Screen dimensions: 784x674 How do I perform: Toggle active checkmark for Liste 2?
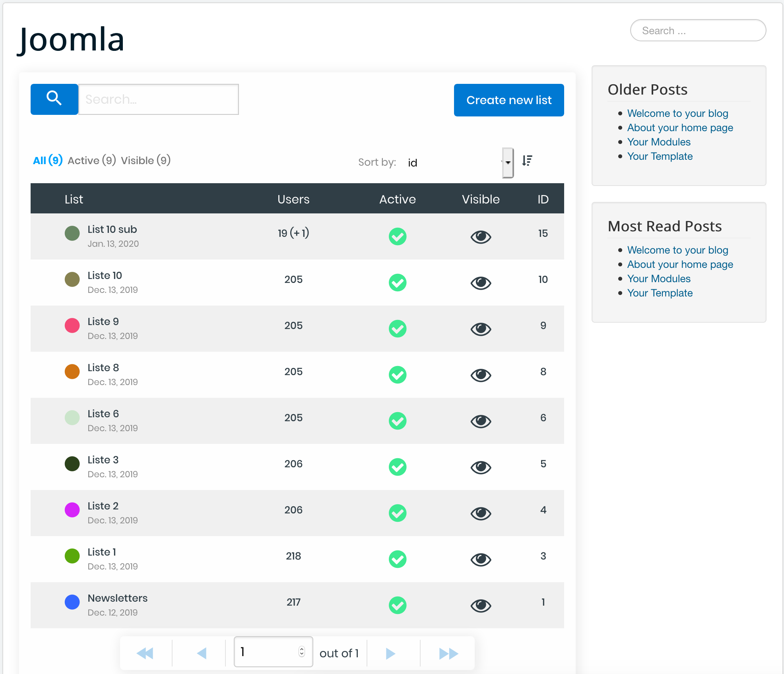click(x=398, y=513)
